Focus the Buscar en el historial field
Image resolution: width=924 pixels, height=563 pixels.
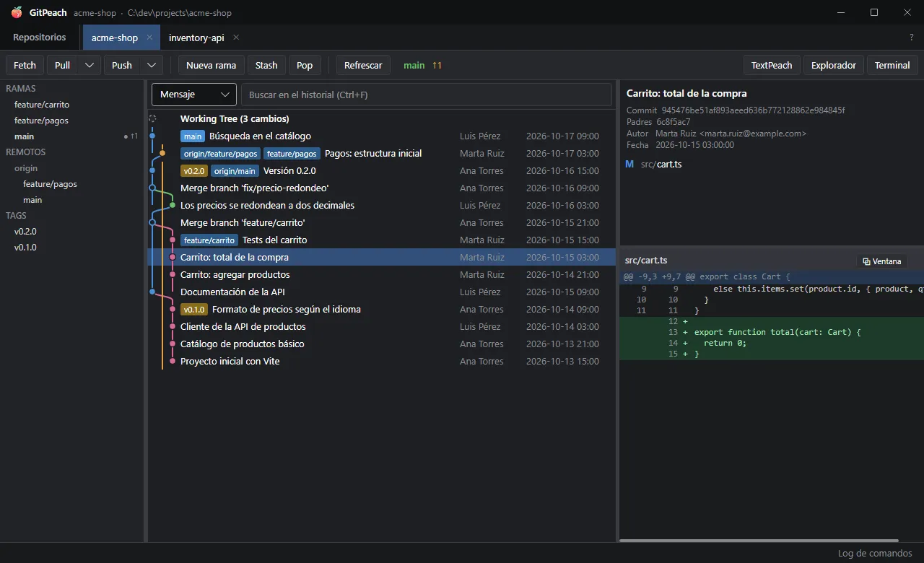pyautogui.click(x=426, y=95)
